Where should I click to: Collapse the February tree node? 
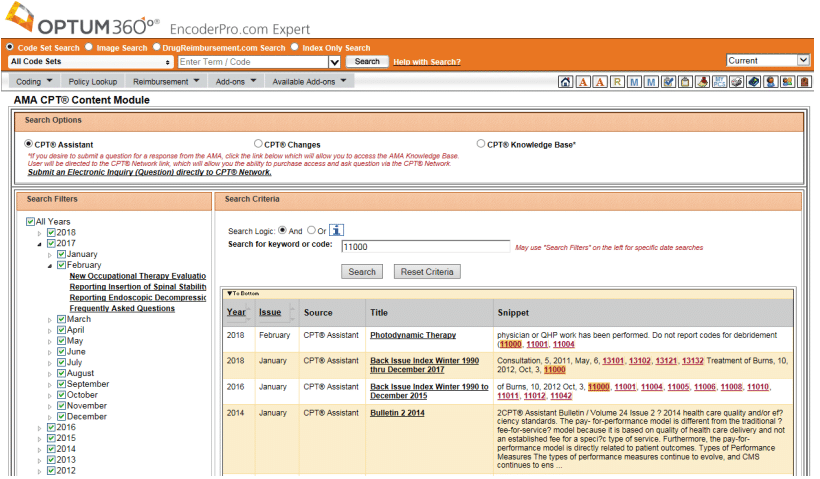[x=50, y=266]
